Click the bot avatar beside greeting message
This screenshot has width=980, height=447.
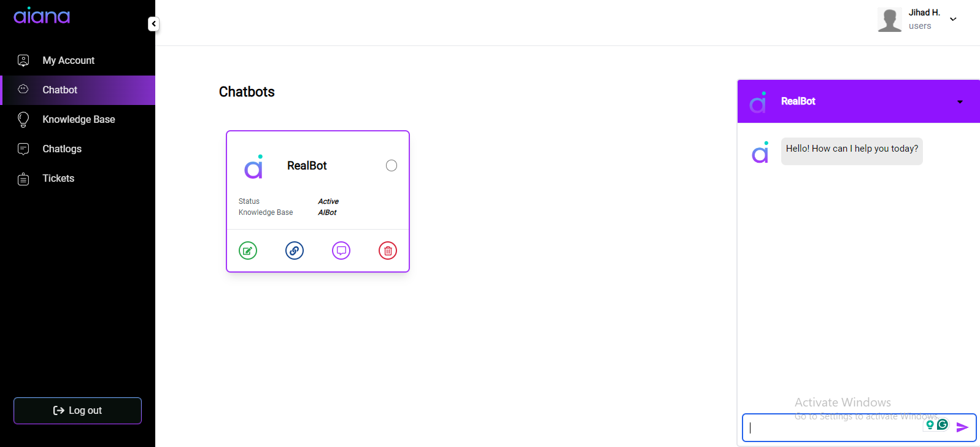(760, 152)
